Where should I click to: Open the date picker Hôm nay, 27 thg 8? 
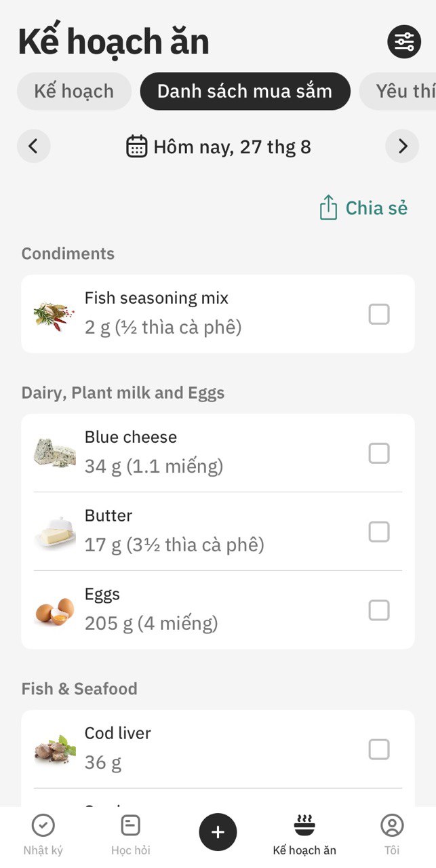218,146
